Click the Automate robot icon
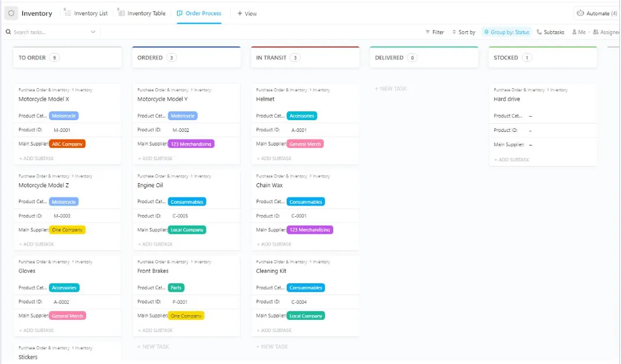 click(x=581, y=13)
